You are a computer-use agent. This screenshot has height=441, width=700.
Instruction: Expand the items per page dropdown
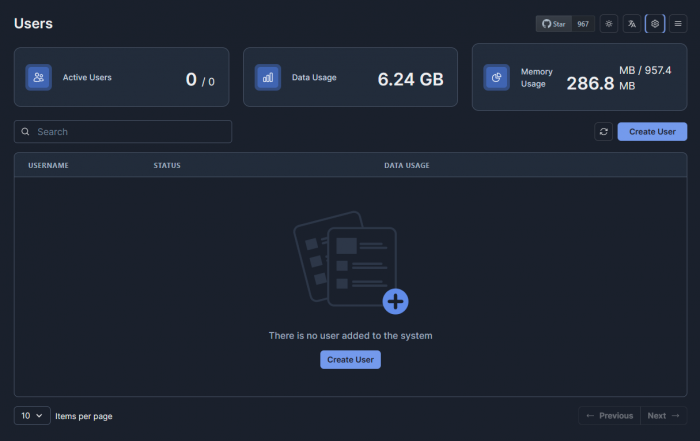(x=32, y=415)
